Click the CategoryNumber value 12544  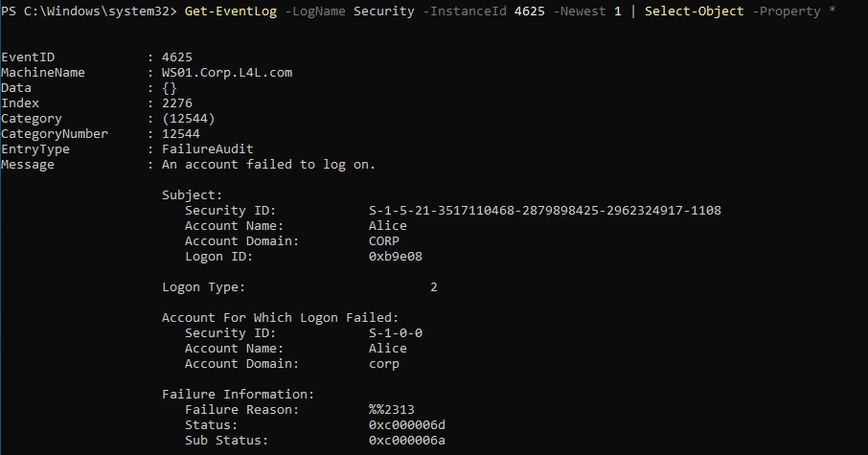[x=181, y=134]
